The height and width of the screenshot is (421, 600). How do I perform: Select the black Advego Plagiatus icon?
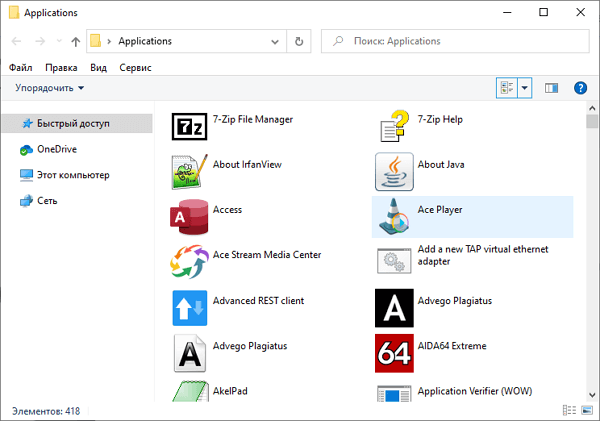394,308
